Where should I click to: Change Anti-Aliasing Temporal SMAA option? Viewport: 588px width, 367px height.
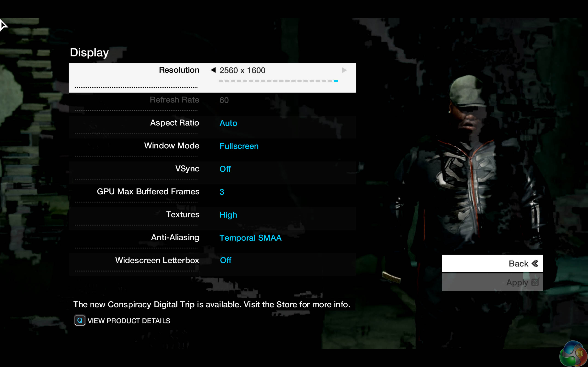[250, 238]
